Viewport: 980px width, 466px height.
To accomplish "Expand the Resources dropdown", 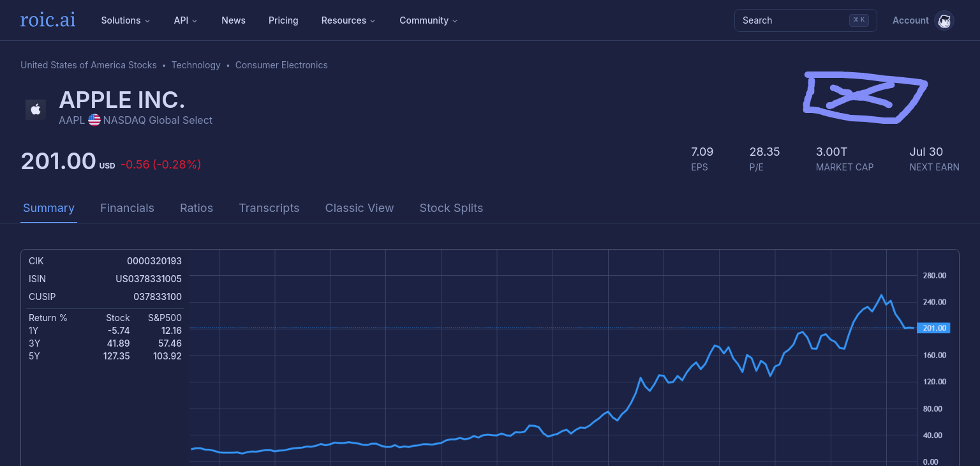I will coord(348,20).
